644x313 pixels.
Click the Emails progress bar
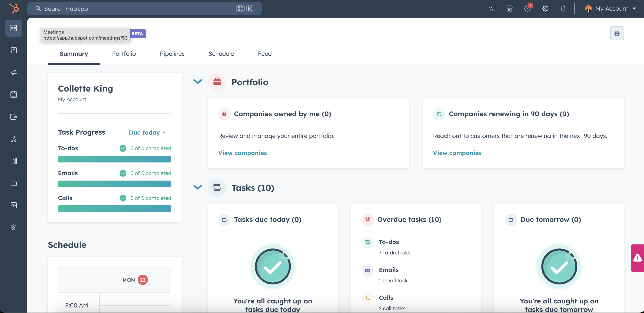(x=114, y=184)
